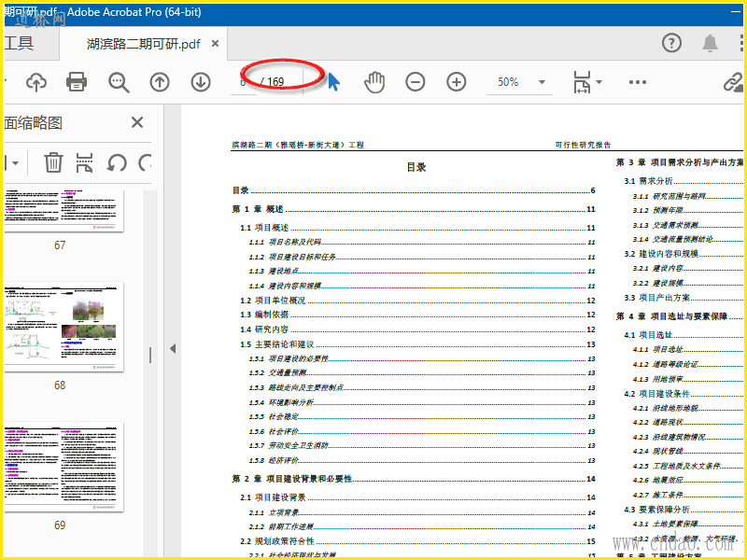Click TOC entry 1.5.6 社会评价
The height and width of the screenshot is (560, 747).
pyautogui.click(x=422, y=432)
